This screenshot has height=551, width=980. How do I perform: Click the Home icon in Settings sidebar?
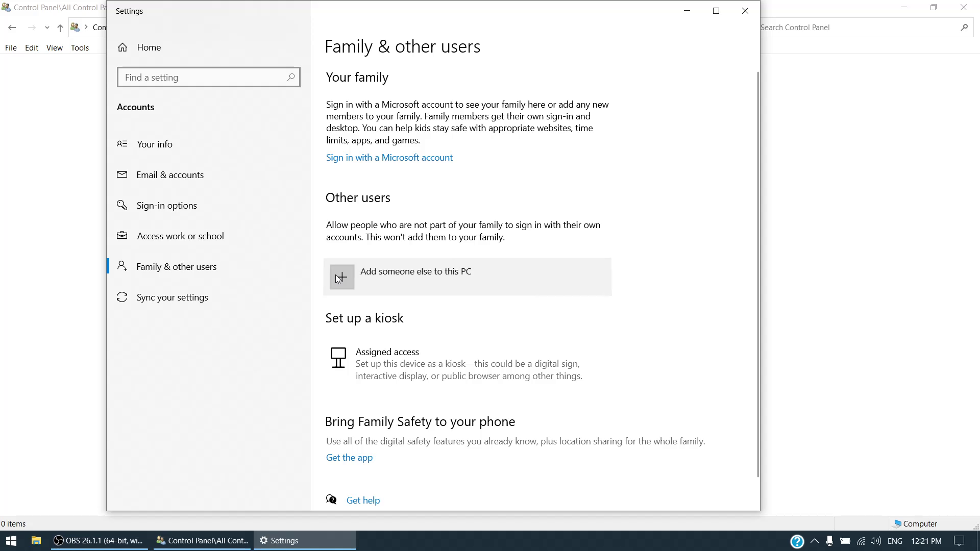pos(122,47)
